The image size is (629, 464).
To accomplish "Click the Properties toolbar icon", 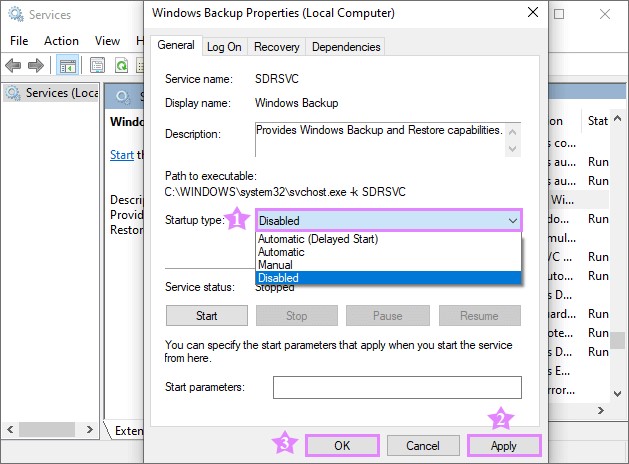I will pos(96,66).
